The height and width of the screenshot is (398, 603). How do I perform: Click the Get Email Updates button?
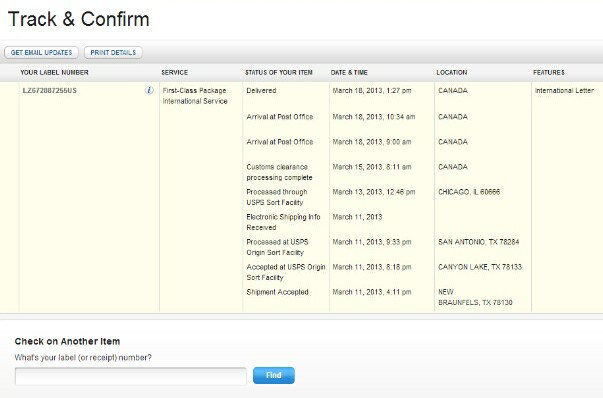42,53
